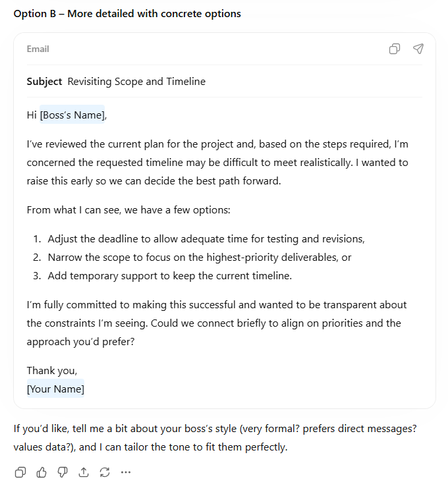Open the three-dot more actions menu
Viewport: 448px width, 492px height.
pos(126,472)
